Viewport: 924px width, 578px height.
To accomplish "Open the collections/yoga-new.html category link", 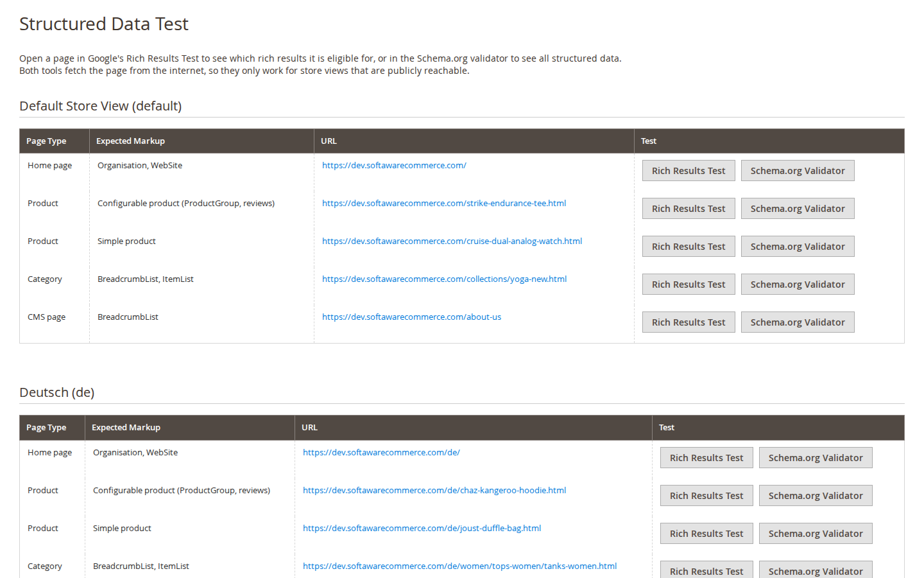I will click(x=445, y=279).
